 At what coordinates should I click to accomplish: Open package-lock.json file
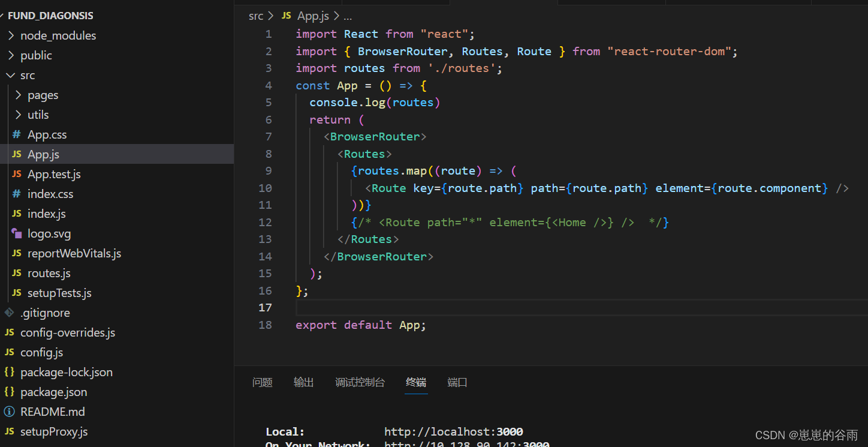(x=117, y=372)
